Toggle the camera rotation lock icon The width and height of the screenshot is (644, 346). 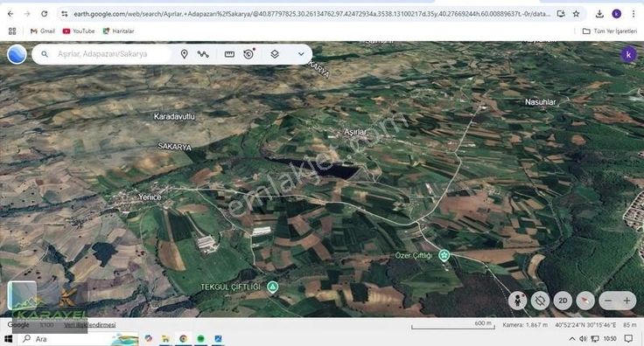540,301
